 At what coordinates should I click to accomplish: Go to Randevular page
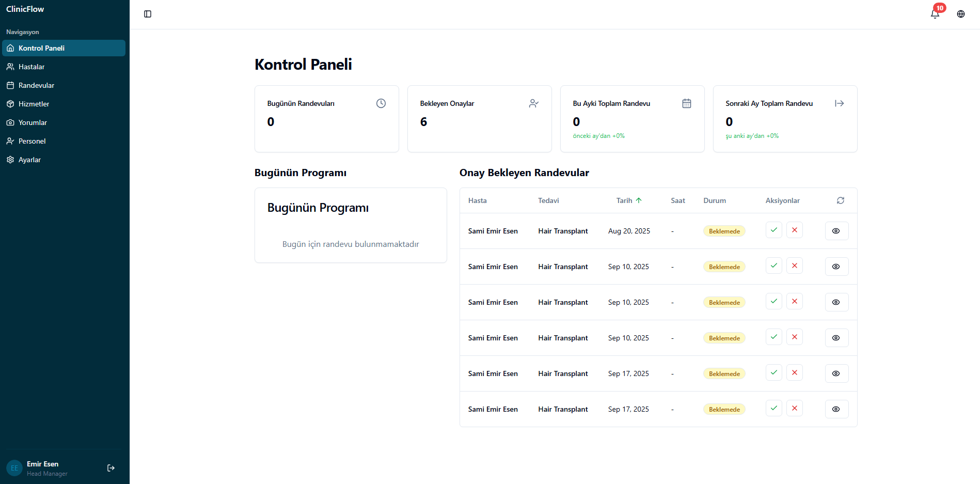coord(36,85)
